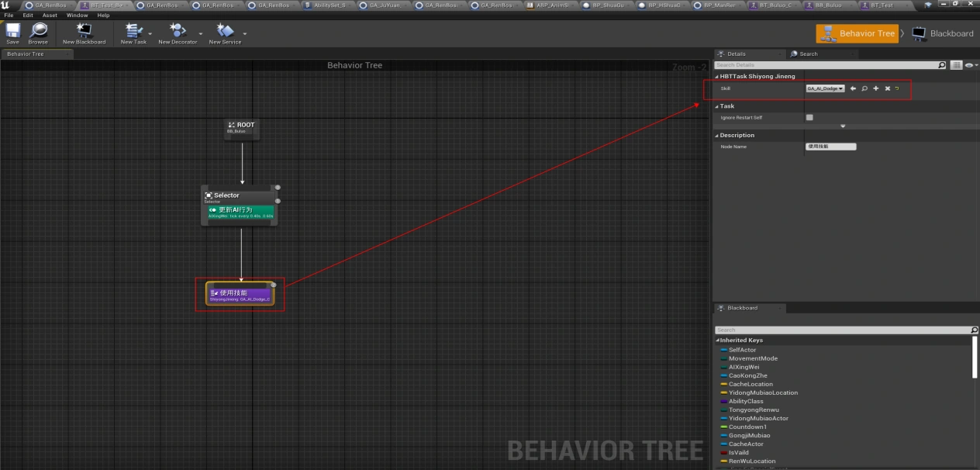Open the Edit menu
This screenshot has width=980, height=470.
tap(28, 15)
